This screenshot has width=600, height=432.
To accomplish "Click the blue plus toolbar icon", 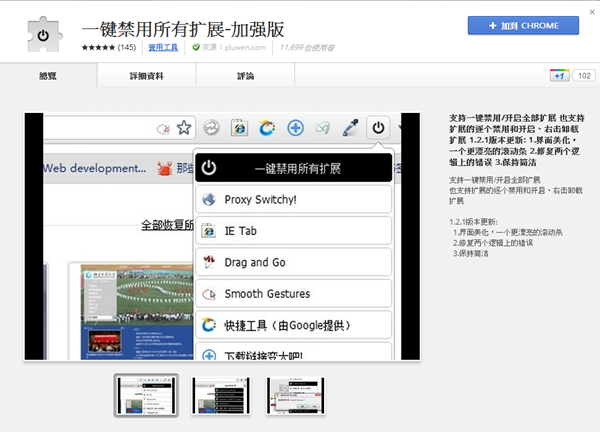I will pyautogui.click(x=295, y=128).
